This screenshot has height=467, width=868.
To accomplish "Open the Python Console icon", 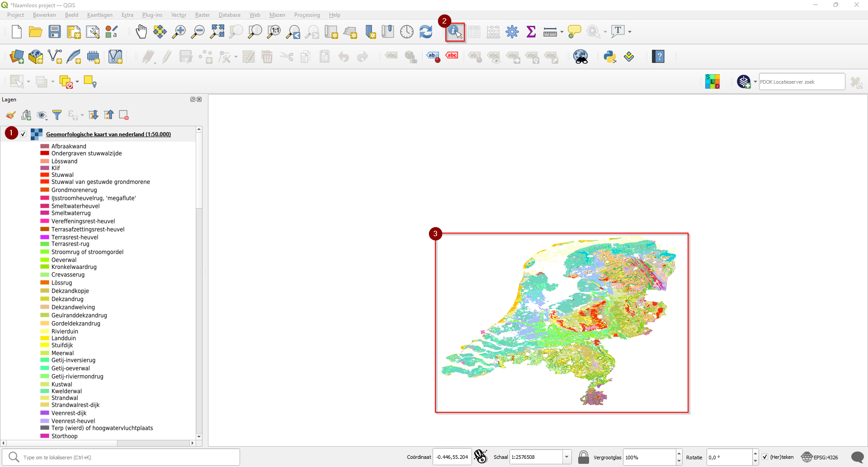I will click(610, 57).
